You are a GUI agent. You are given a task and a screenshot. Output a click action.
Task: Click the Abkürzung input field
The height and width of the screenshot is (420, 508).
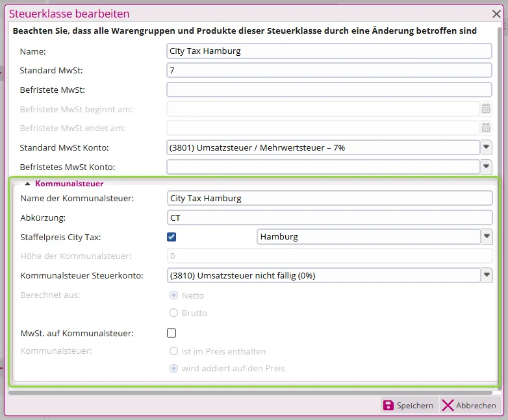pyautogui.click(x=330, y=217)
